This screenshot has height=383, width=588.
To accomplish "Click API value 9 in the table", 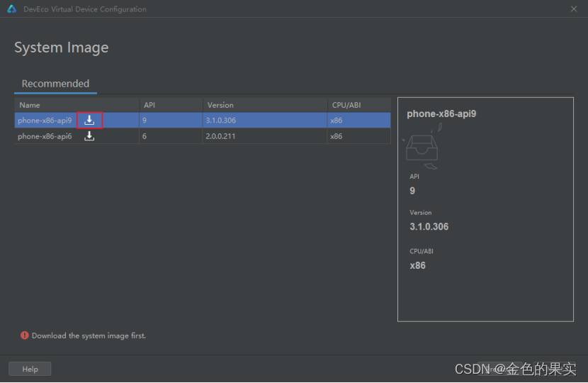I will pyautogui.click(x=145, y=121).
